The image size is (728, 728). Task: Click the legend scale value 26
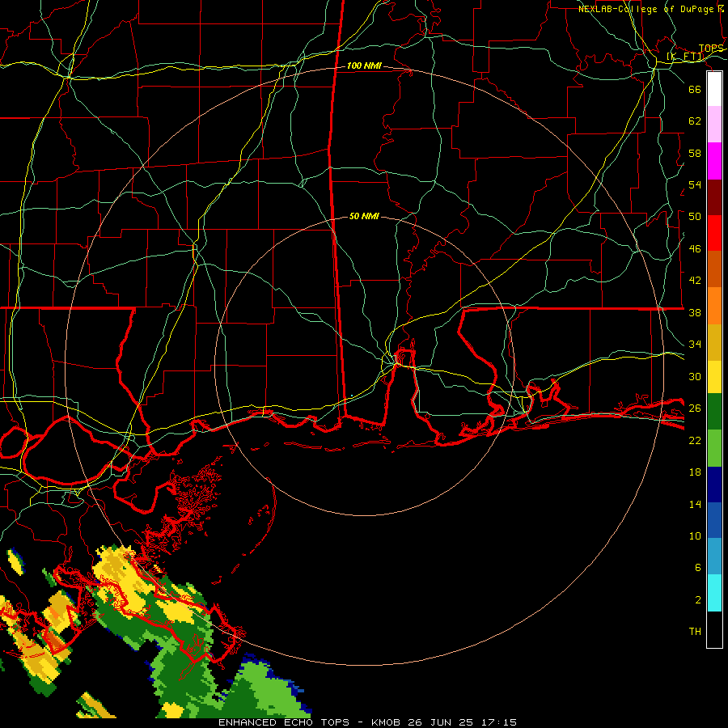[x=695, y=408]
